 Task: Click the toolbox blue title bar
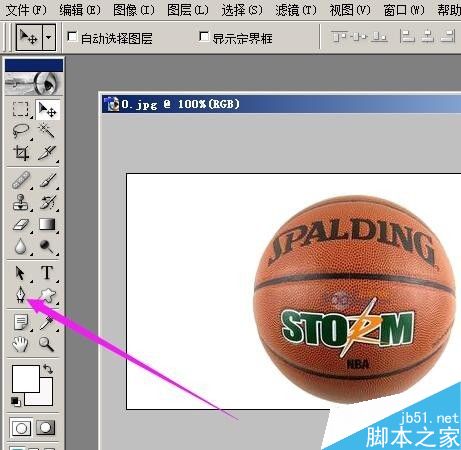coord(34,65)
